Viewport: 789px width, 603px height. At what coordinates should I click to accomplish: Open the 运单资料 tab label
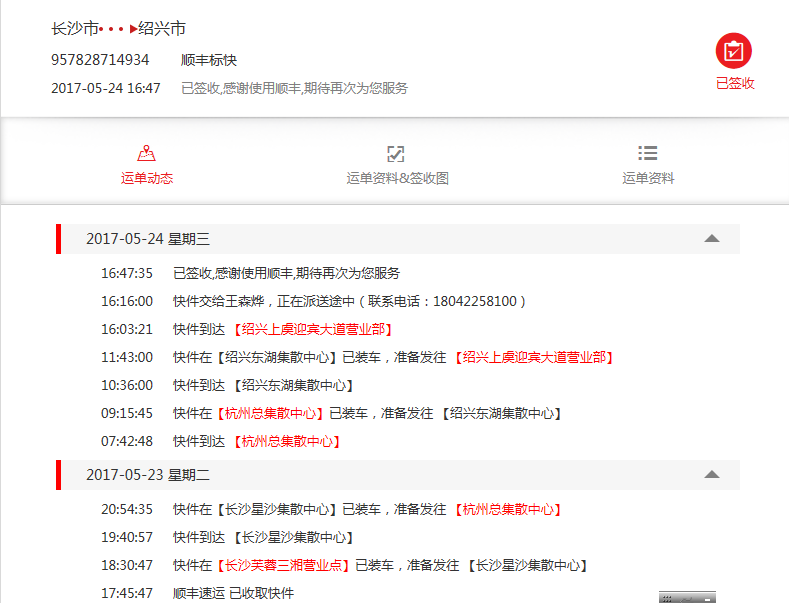tap(648, 178)
